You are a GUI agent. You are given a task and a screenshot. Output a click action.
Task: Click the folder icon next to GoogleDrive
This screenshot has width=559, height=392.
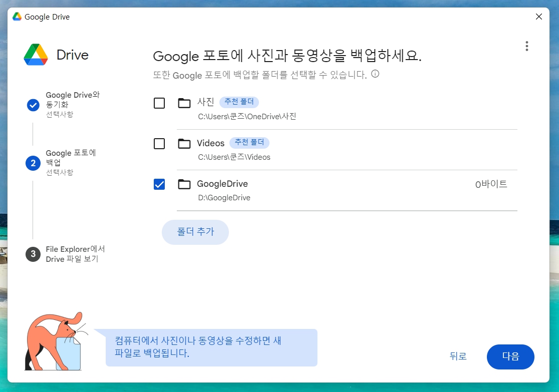[x=184, y=184]
